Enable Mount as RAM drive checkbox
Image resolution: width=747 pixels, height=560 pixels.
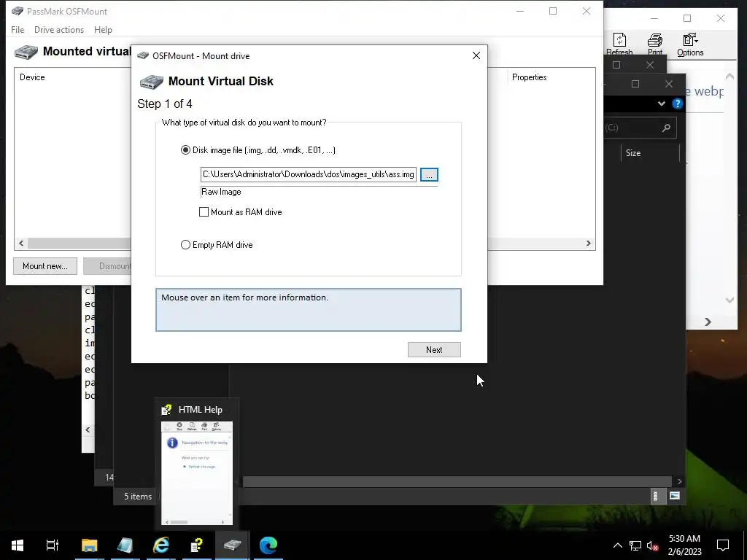point(204,212)
